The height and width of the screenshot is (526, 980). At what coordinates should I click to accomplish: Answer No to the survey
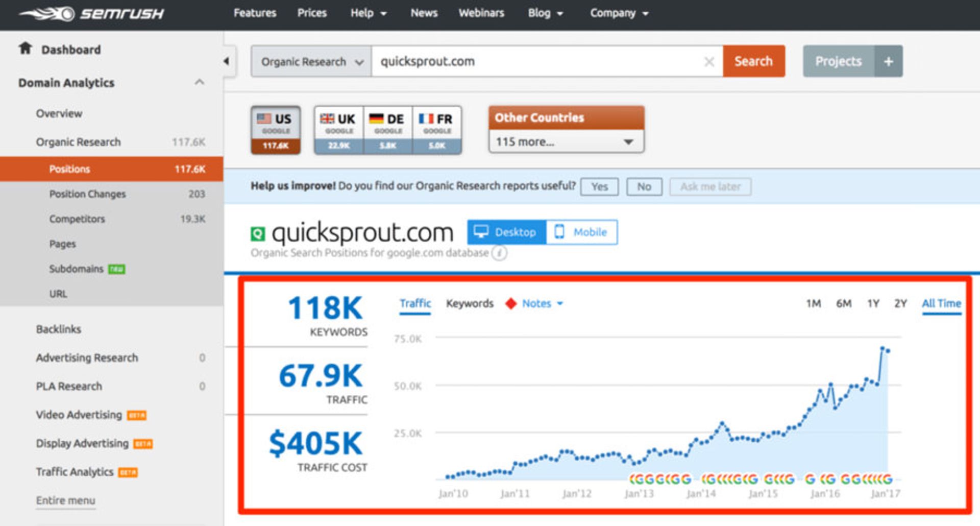[644, 187]
